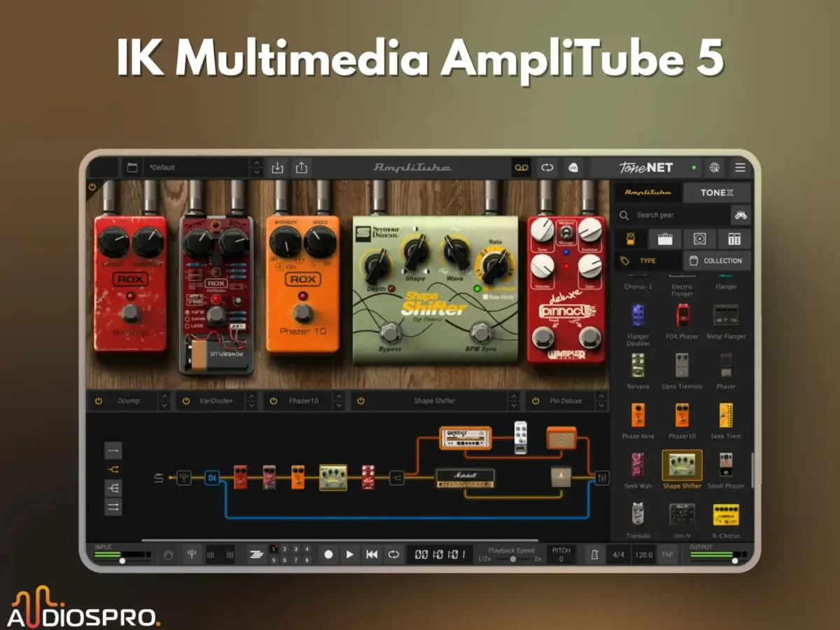The width and height of the screenshot is (840, 630).
Task: Click the save preset icon
Action: 277,168
